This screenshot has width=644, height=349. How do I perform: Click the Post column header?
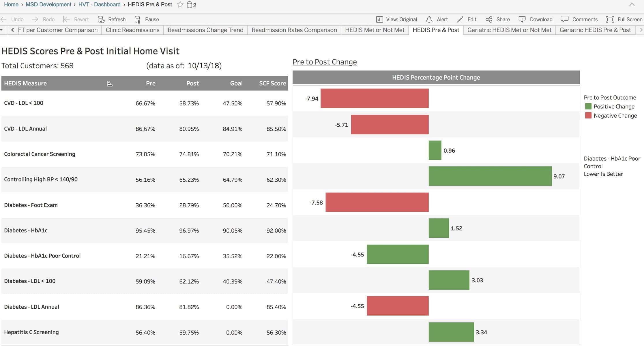tap(192, 83)
